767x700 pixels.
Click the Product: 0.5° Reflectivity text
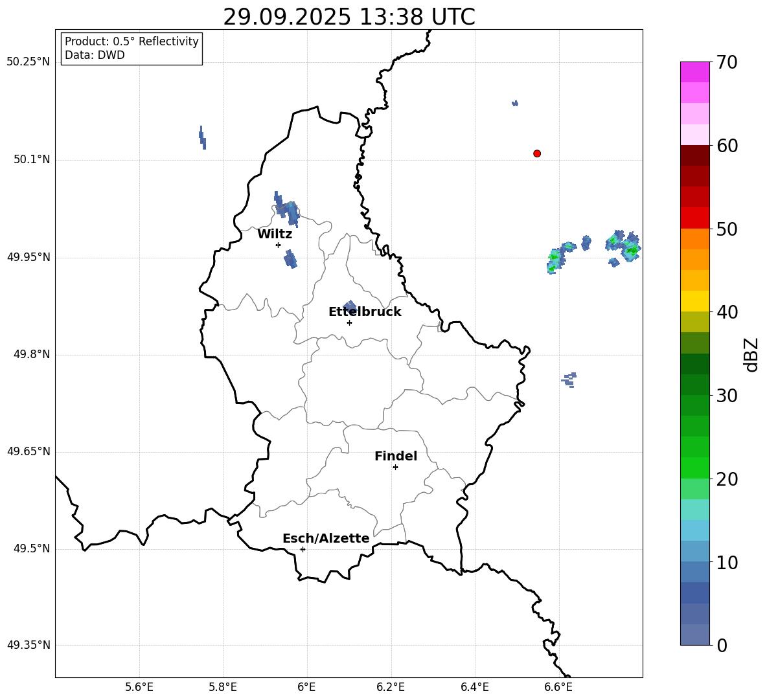click(132, 41)
